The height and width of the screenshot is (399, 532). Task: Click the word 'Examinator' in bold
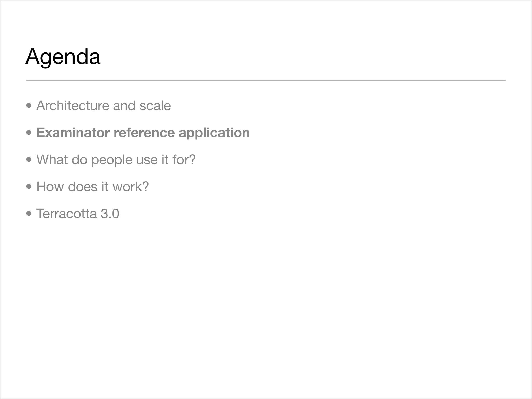73,132
